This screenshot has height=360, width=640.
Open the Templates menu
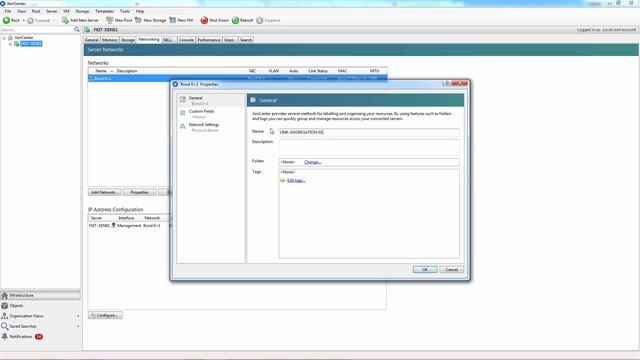tap(104, 11)
